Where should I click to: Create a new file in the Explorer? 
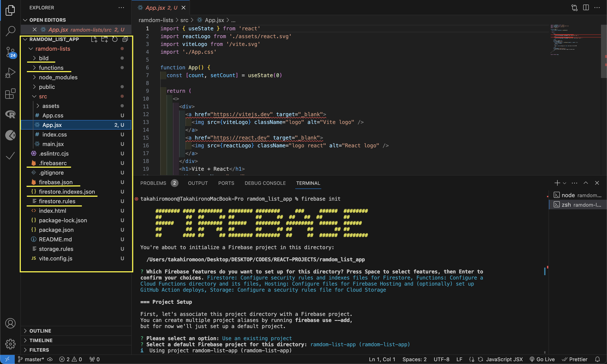coord(94,39)
